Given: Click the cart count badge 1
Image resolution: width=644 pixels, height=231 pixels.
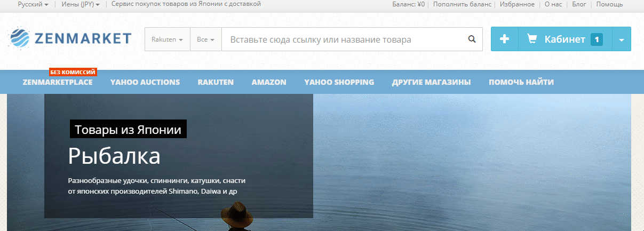Looking at the screenshot, I should [x=597, y=39].
